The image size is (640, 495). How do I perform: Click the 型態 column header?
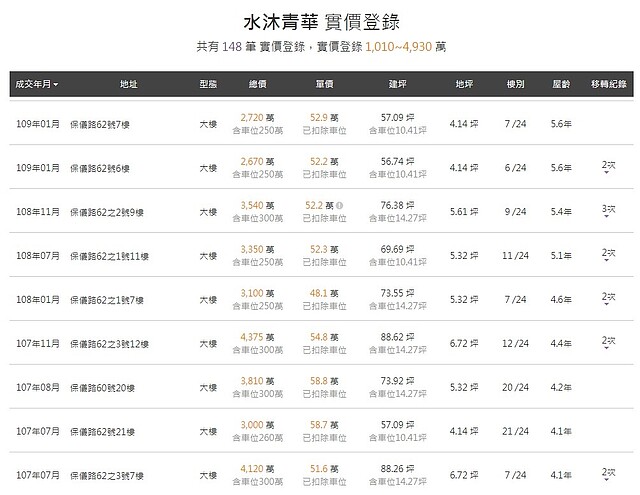point(208,84)
